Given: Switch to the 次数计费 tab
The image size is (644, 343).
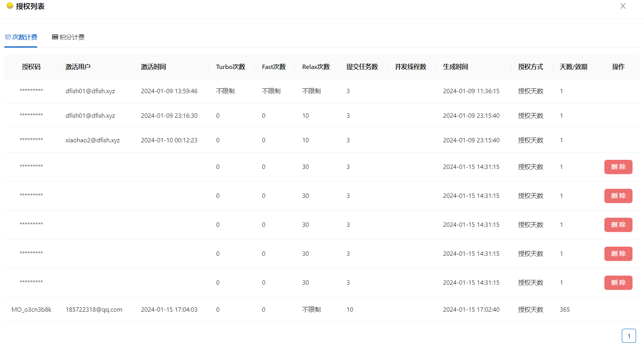Looking at the screenshot, I should 21,37.
